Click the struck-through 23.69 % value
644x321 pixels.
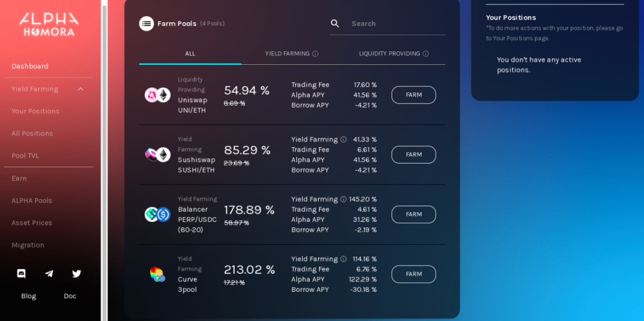coord(237,163)
